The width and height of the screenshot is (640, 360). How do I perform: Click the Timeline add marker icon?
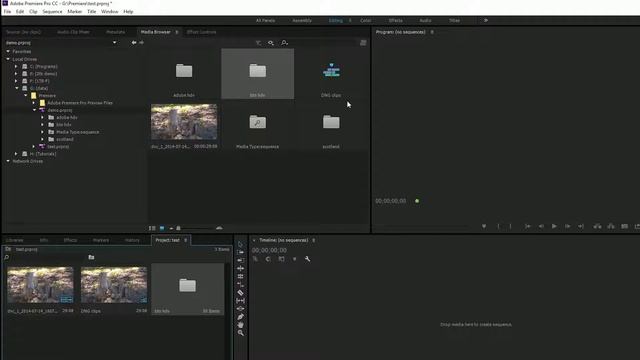294,259
